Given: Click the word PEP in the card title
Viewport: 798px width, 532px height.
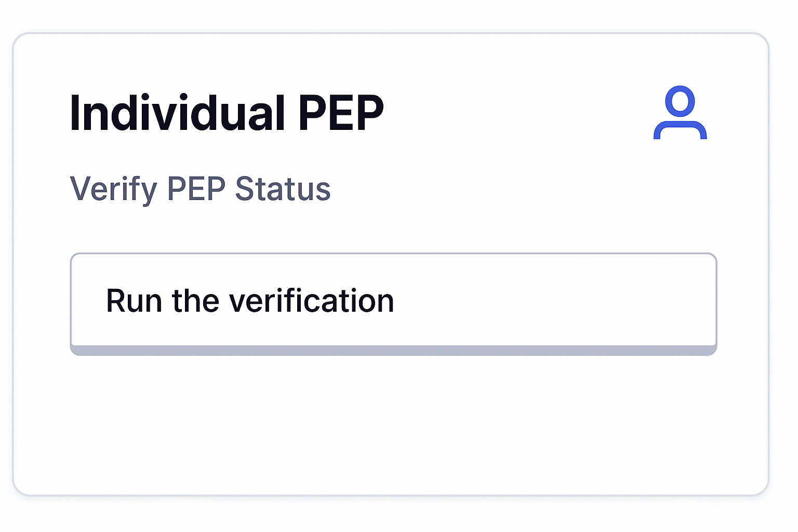Looking at the screenshot, I should click(340, 113).
